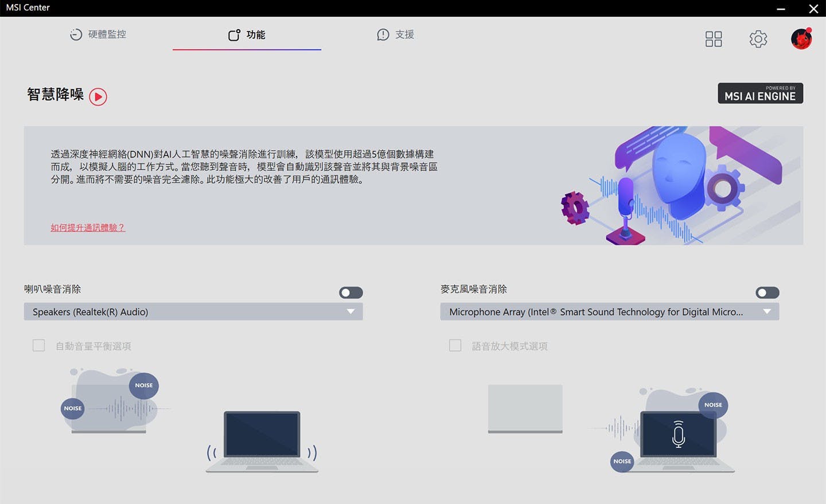
Task: Open settings with the gear icon
Action: click(758, 39)
